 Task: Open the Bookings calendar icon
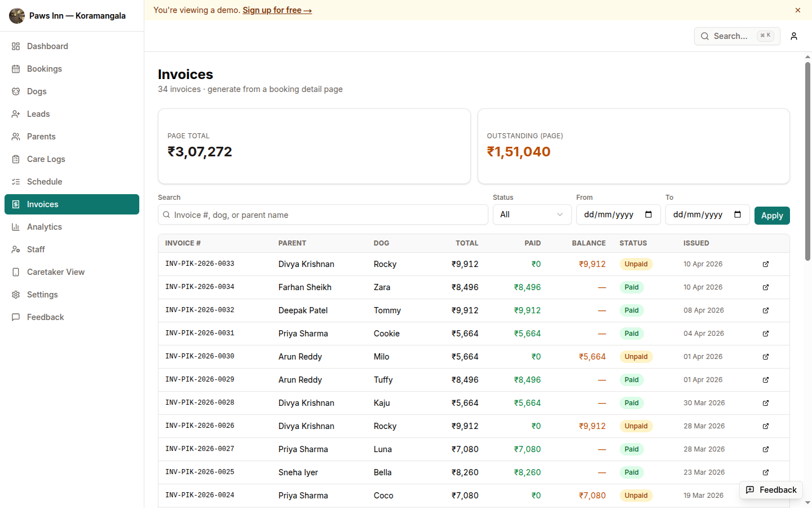[16, 68]
